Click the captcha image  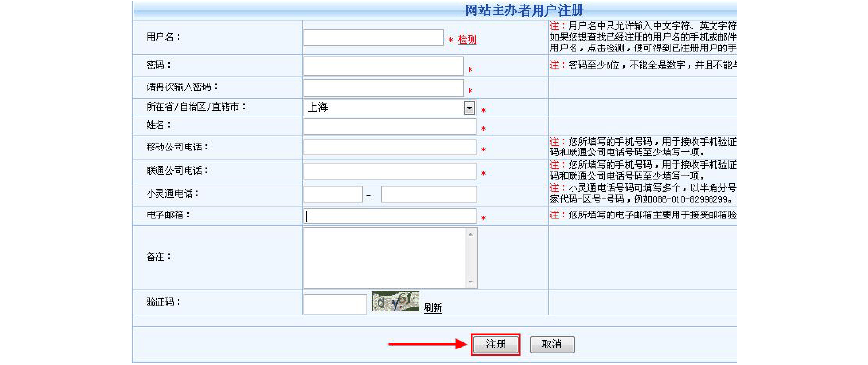pos(396,301)
